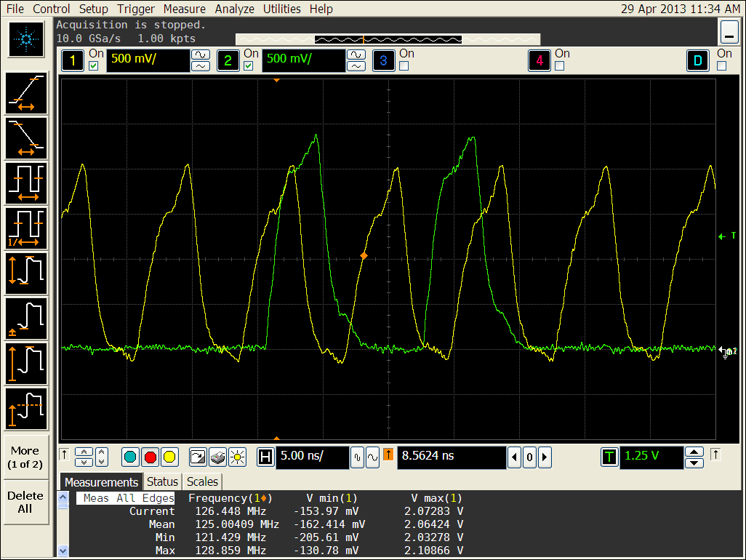Screen dimensions: 746x560
Task: Select the Rise Time measurement icon
Action: tap(25, 93)
